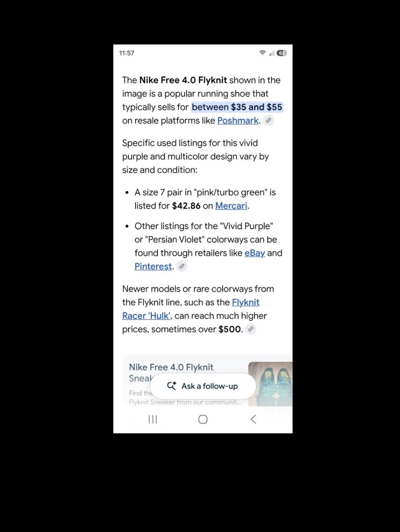Open the Pinterest link
The image size is (400, 532).
(153, 266)
